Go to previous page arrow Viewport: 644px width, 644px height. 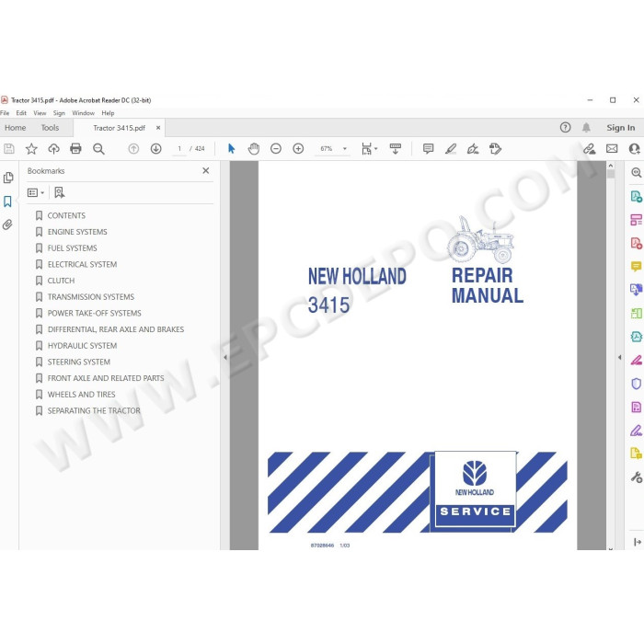point(133,149)
